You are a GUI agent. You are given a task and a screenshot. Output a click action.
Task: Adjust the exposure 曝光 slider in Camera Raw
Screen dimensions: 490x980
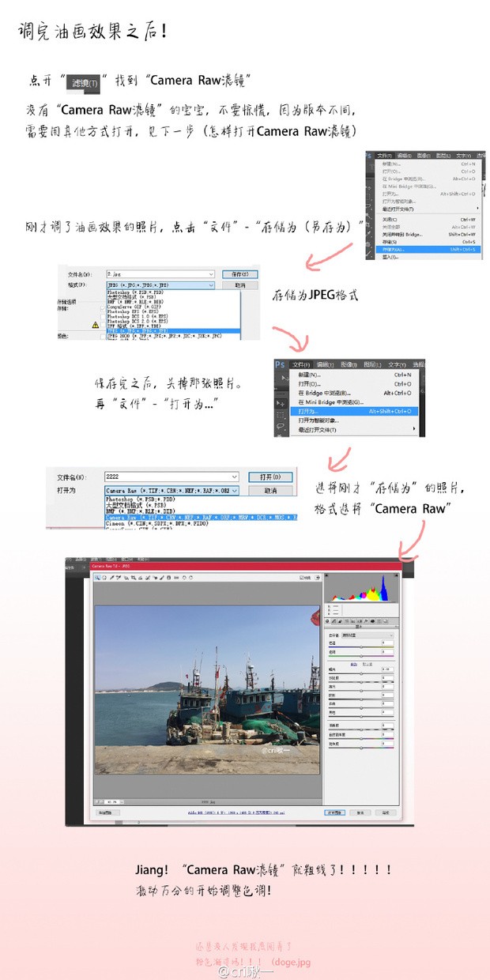[x=361, y=673]
